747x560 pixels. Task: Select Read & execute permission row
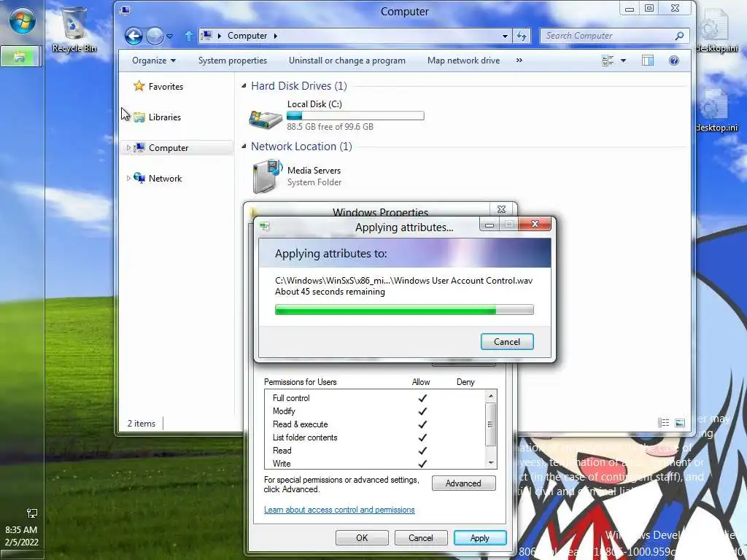pos(375,424)
